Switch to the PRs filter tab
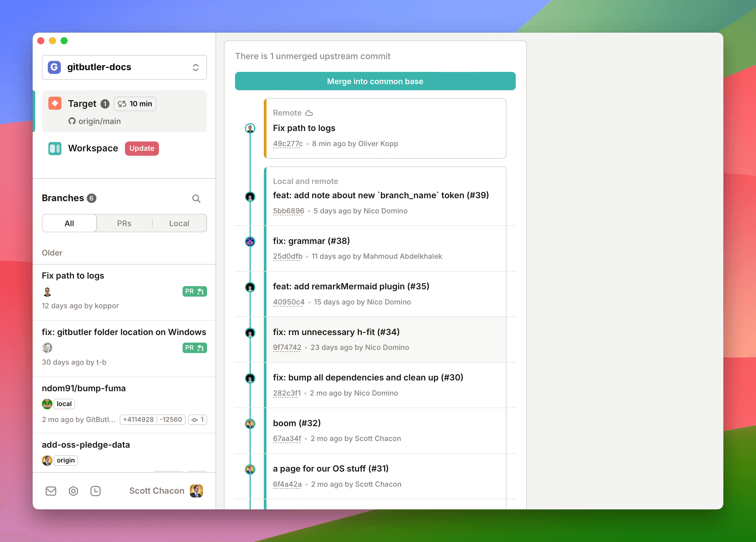 pyautogui.click(x=124, y=223)
